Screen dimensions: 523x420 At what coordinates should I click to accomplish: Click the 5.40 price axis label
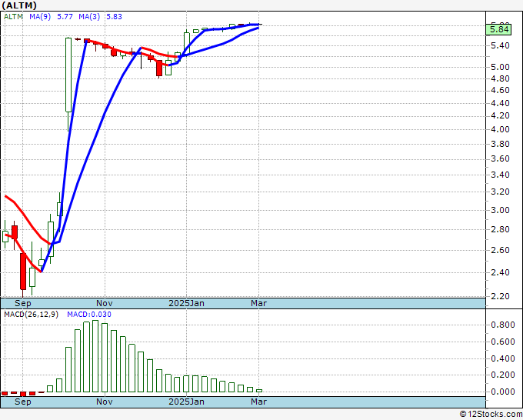[500, 45]
